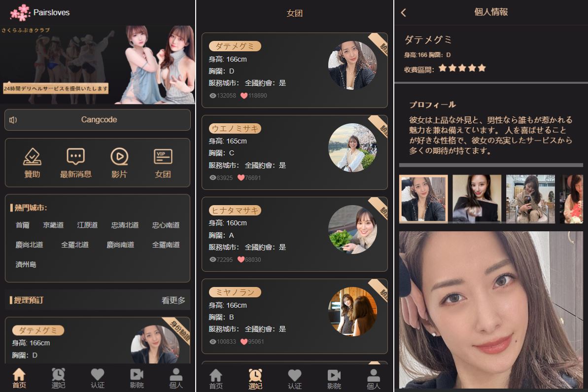This screenshot has height=392, width=588.
Task: Select 個人 tab in the left panel
Action: coord(176,378)
